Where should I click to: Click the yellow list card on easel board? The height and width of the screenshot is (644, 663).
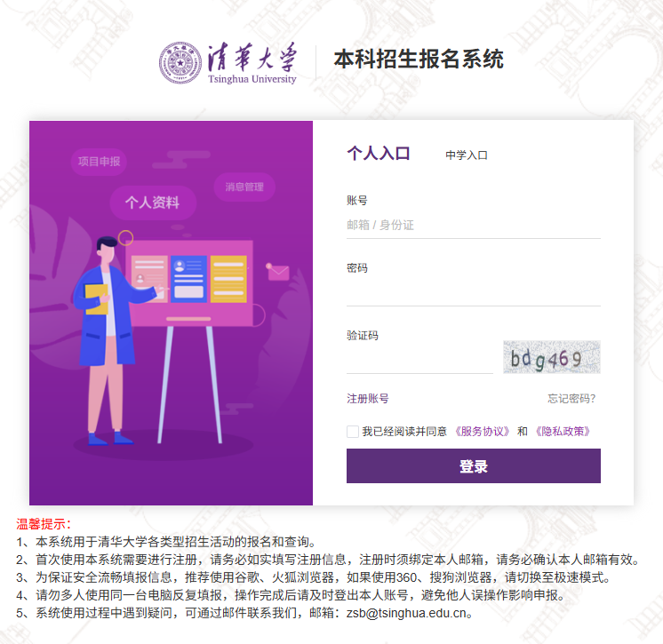click(228, 279)
